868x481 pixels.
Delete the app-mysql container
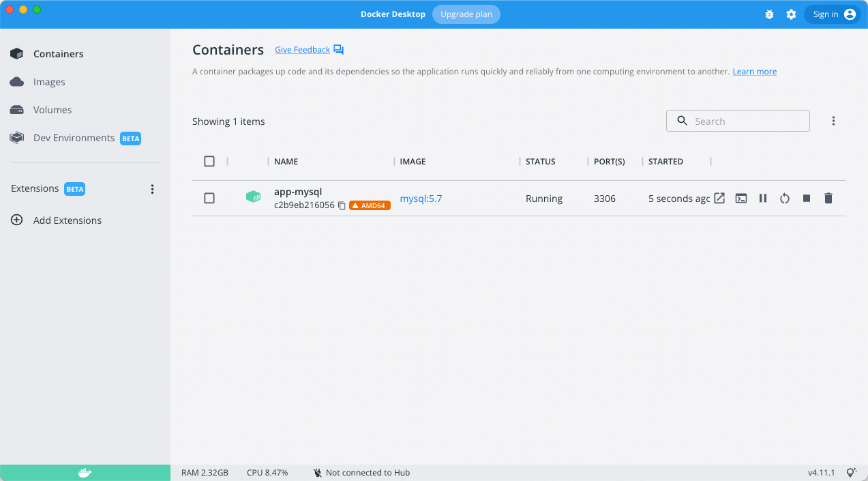(828, 198)
